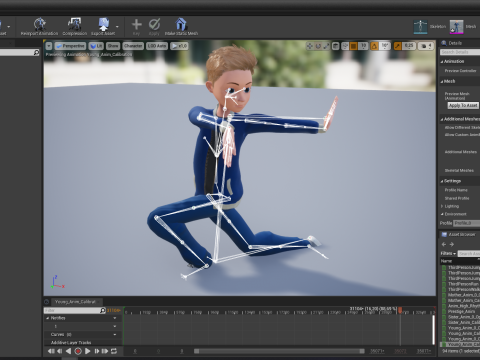Open the grid snap value 10 dropdown
480x360 pixels.
(x=363, y=46)
